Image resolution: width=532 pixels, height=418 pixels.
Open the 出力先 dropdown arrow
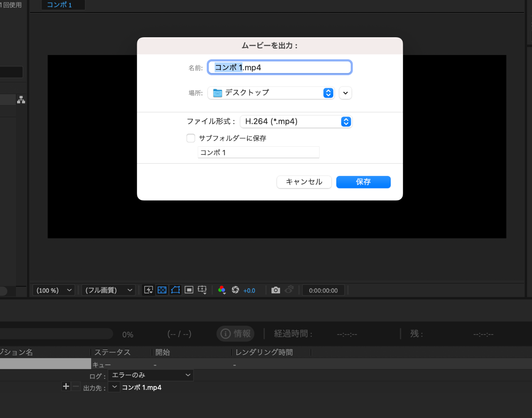(114, 387)
